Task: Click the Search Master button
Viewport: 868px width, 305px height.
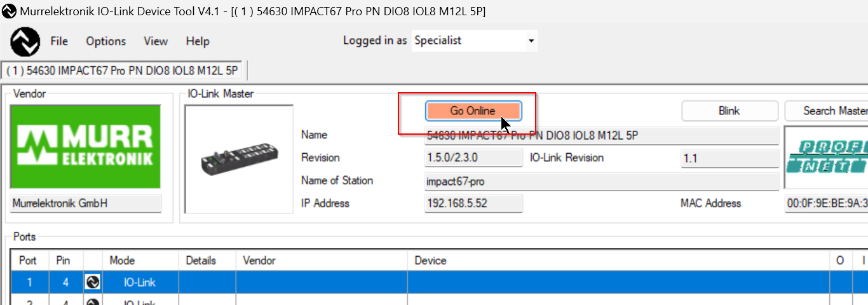Action: (827, 111)
